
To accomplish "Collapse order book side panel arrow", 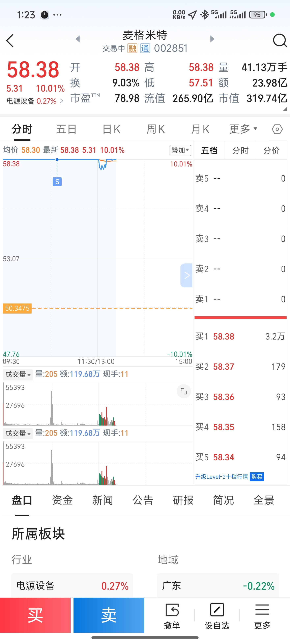I will coord(186,275).
